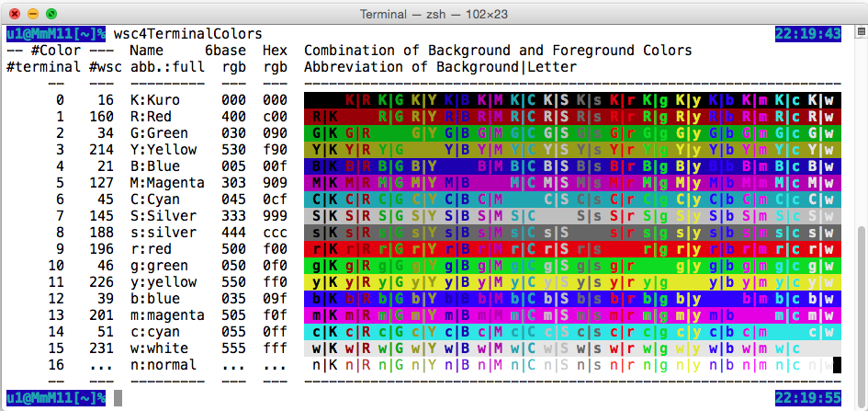Click the light gray s:silver (ccc) color bar
The image size is (868, 411).
click(571, 233)
